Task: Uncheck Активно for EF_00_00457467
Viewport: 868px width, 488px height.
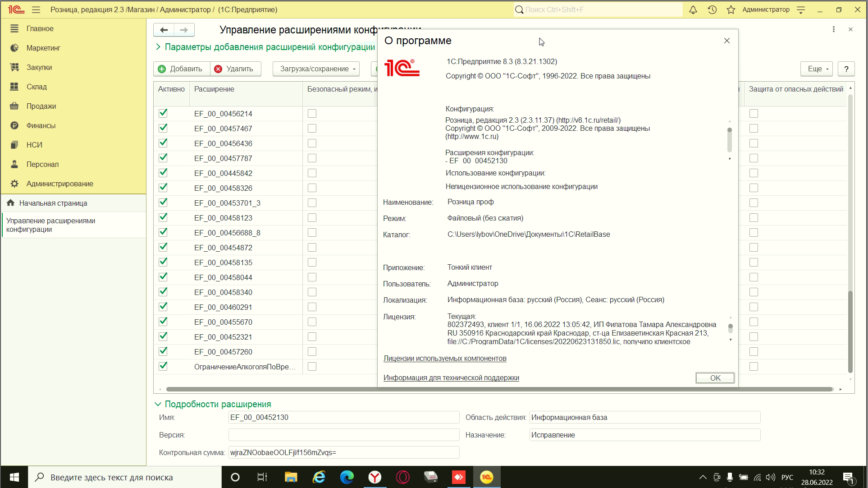Action: tap(163, 128)
